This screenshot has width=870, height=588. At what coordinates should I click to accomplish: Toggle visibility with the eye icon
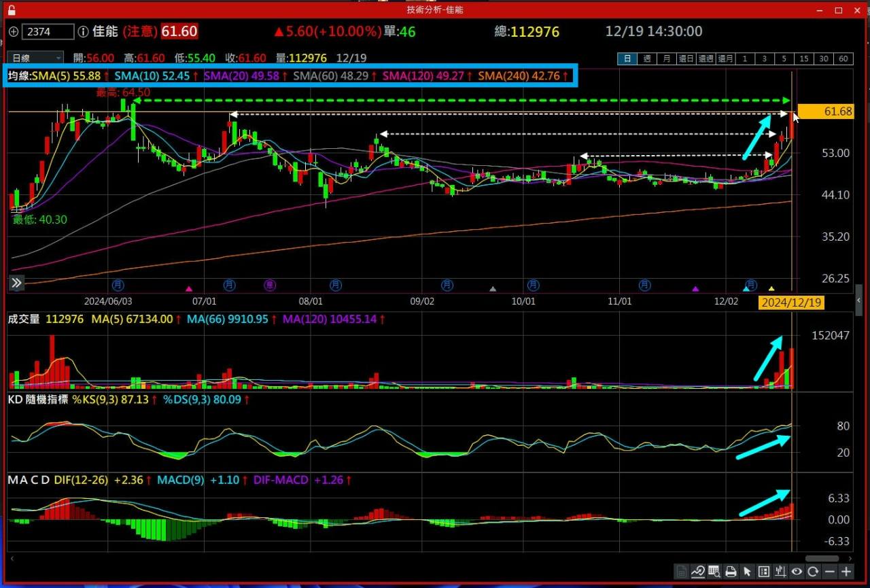[797, 572]
